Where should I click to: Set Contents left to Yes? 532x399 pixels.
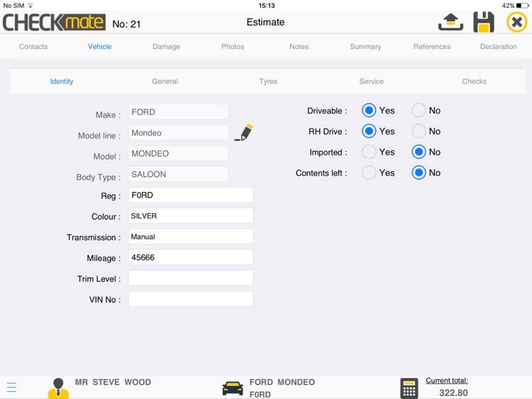click(369, 172)
